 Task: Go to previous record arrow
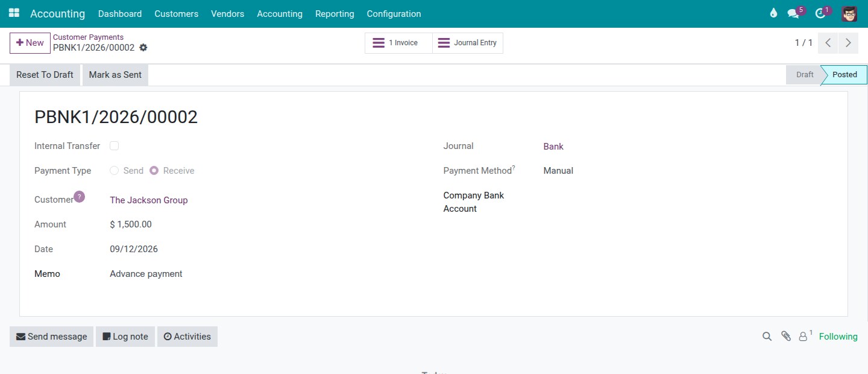pos(828,43)
